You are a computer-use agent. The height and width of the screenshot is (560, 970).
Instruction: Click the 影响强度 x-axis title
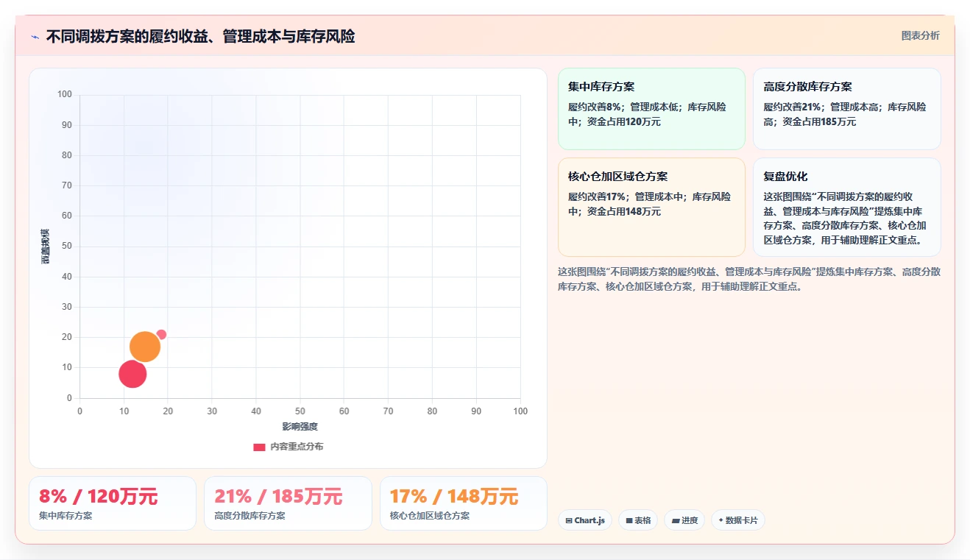tap(300, 427)
